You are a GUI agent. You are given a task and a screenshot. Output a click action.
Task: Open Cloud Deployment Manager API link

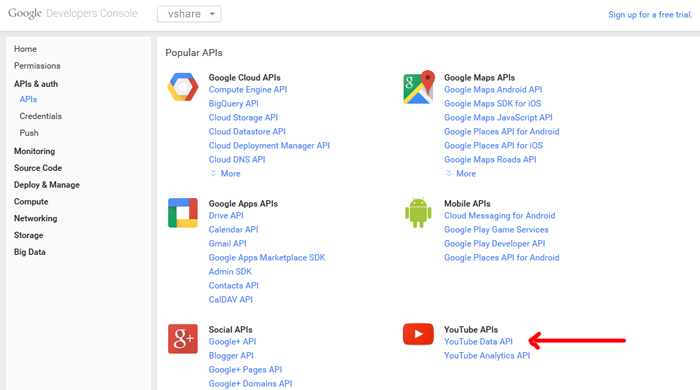[x=269, y=145]
